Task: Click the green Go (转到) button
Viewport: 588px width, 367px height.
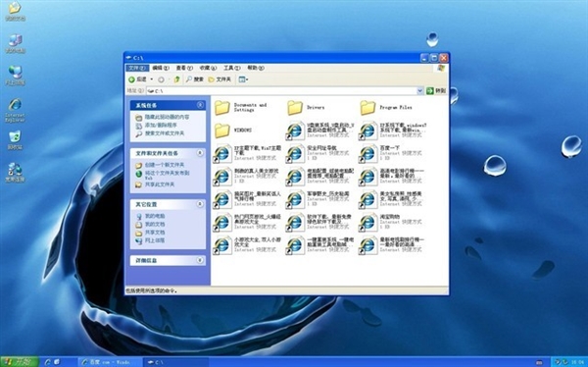Action: [x=436, y=90]
